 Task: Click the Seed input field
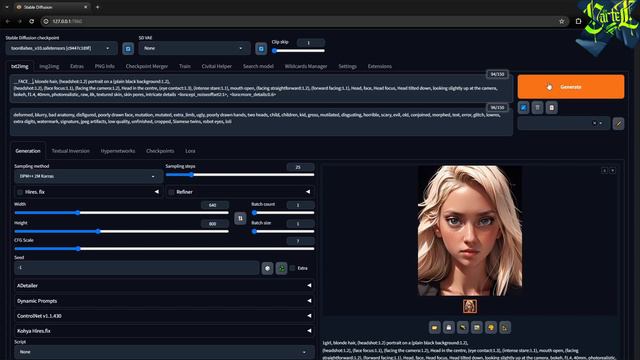pos(136,268)
